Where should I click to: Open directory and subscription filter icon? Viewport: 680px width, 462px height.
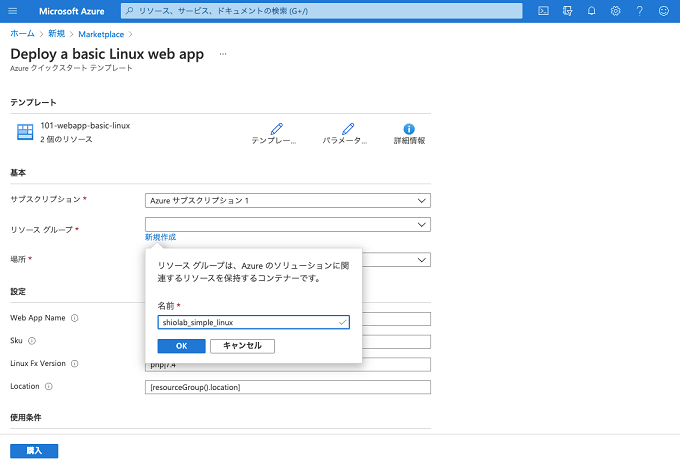tap(567, 11)
